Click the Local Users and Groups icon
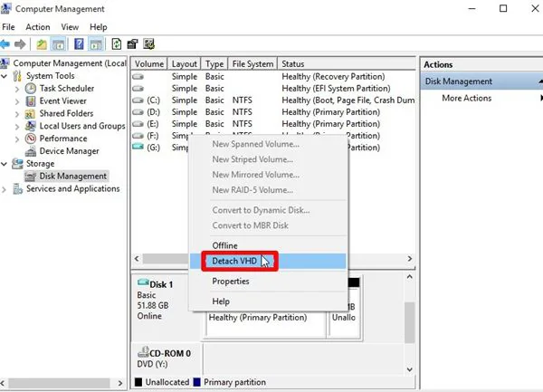Image resolution: width=543 pixels, height=392 pixels. [31, 126]
